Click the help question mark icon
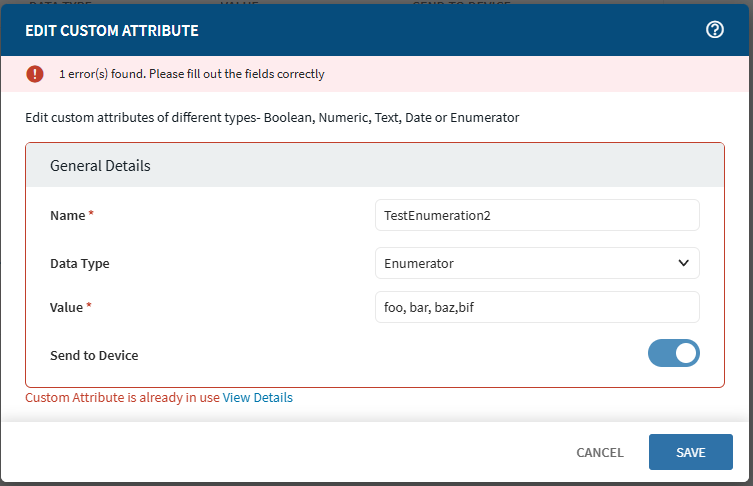This screenshot has height=486, width=753. pyautogui.click(x=714, y=30)
